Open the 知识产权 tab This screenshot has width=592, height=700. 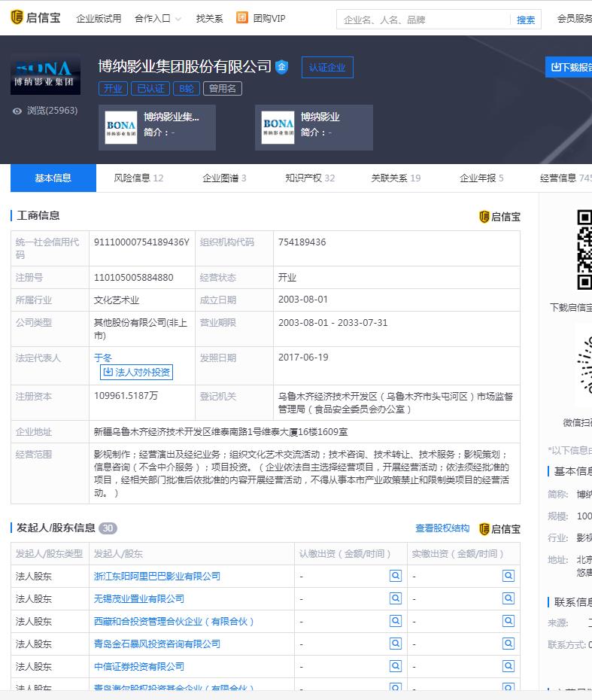[309, 178]
